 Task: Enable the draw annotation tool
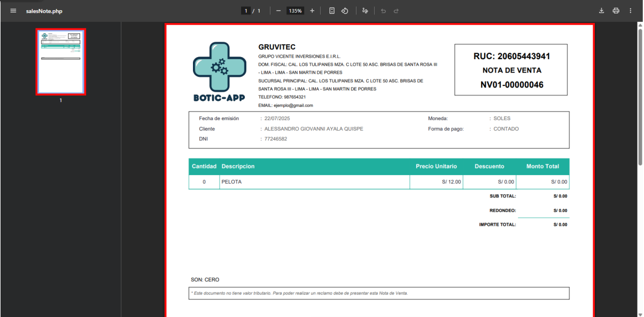[365, 11]
